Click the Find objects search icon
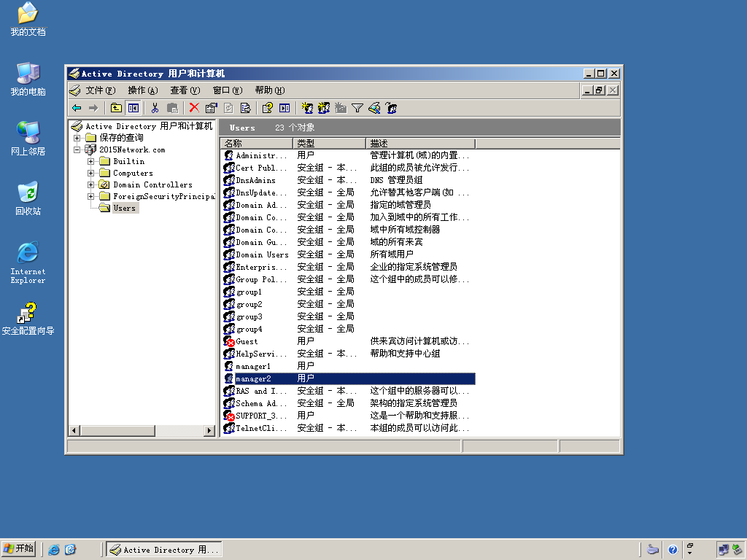This screenshot has width=747, height=560. point(374,108)
